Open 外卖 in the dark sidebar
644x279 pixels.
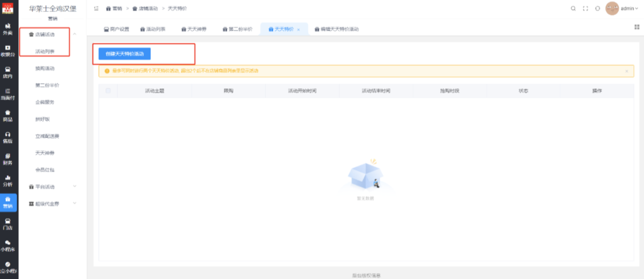8,29
